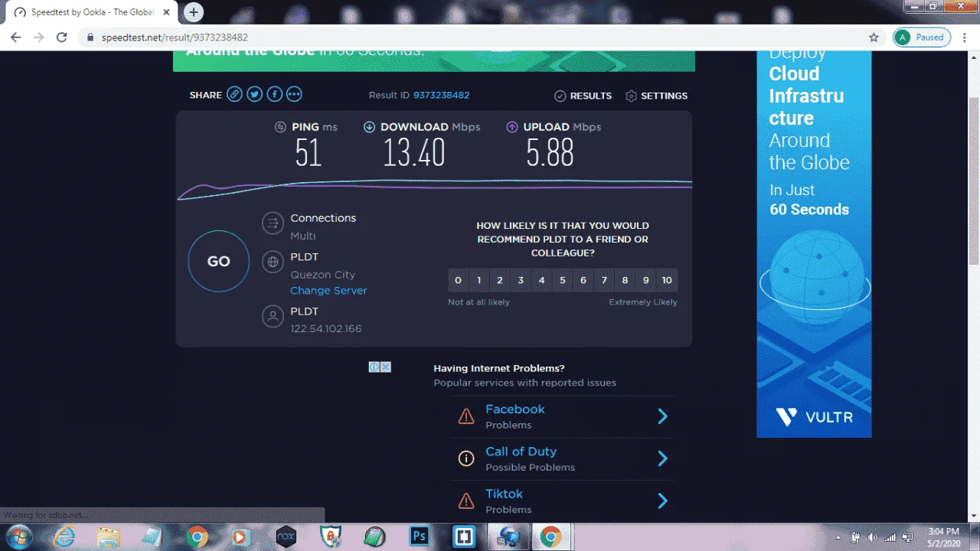Image resolution: width=980 pixels, height=551 pixels.
Task: Click the download arrow icon
Action: click(x=369, y=127)
